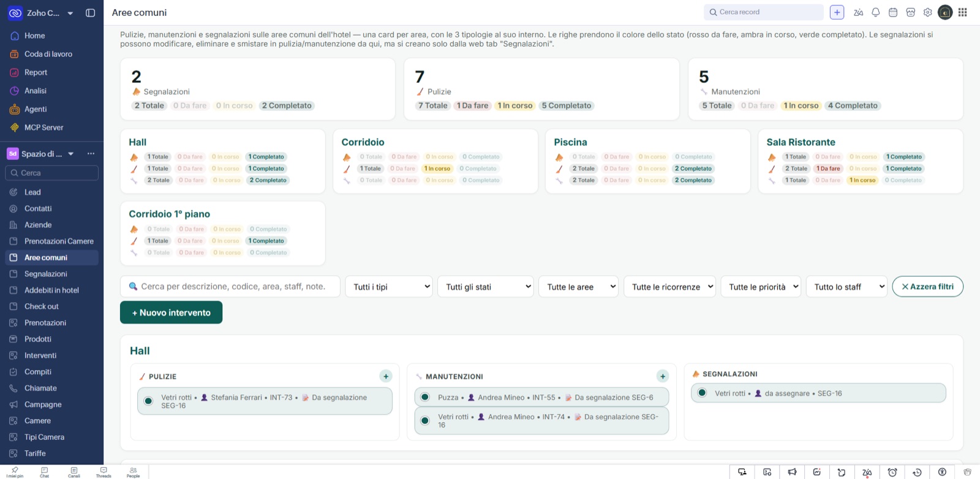The width and height of the screenshot is (980, 479).
Task: Open the Check out module link
Action: point(42,306)
